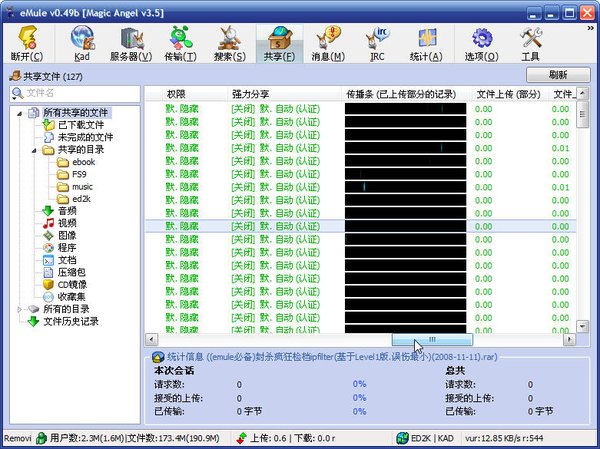Open the Statistics 统计(A) toolbar icon

click(426, 44)
